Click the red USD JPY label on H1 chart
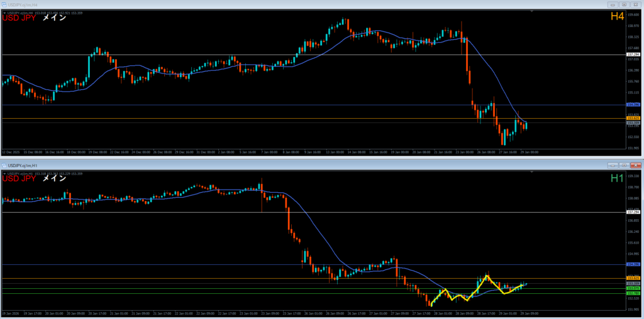 coord(19,179)
